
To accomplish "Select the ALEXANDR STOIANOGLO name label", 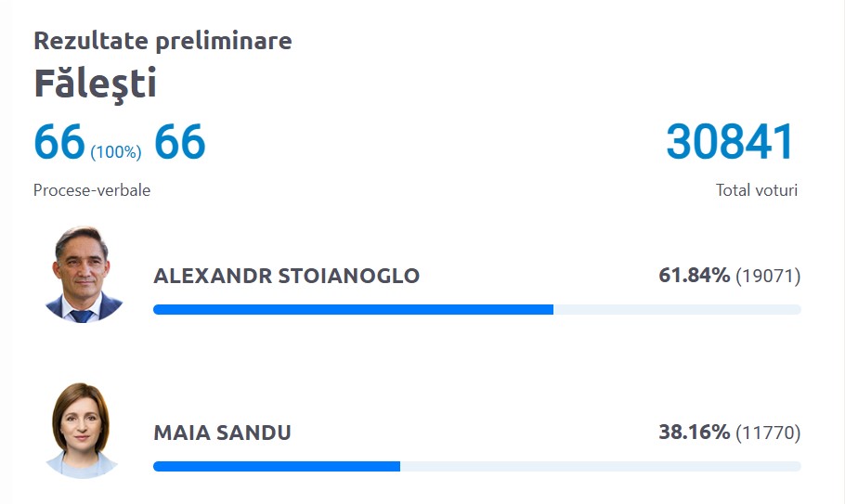I will tap(286, 276).
